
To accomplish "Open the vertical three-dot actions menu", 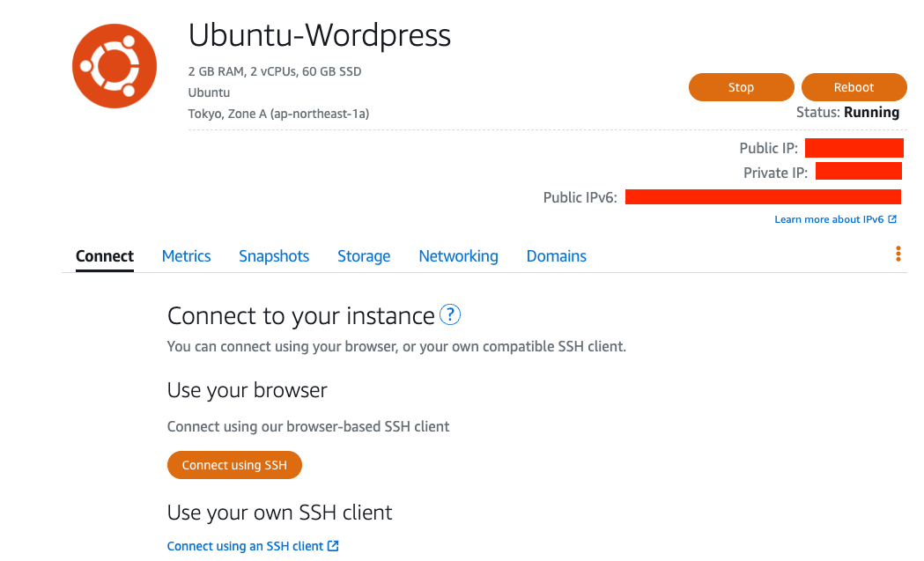I will click(898, 255).
